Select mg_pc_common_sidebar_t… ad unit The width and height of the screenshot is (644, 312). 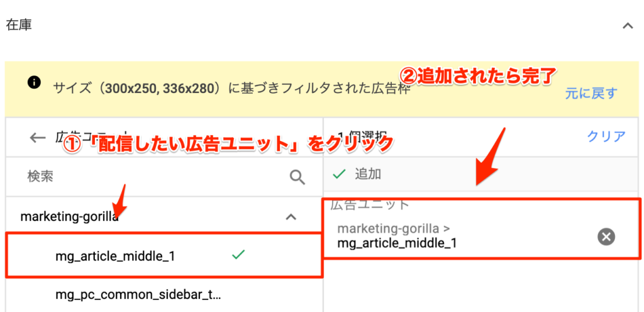click(x=138, y=294)
